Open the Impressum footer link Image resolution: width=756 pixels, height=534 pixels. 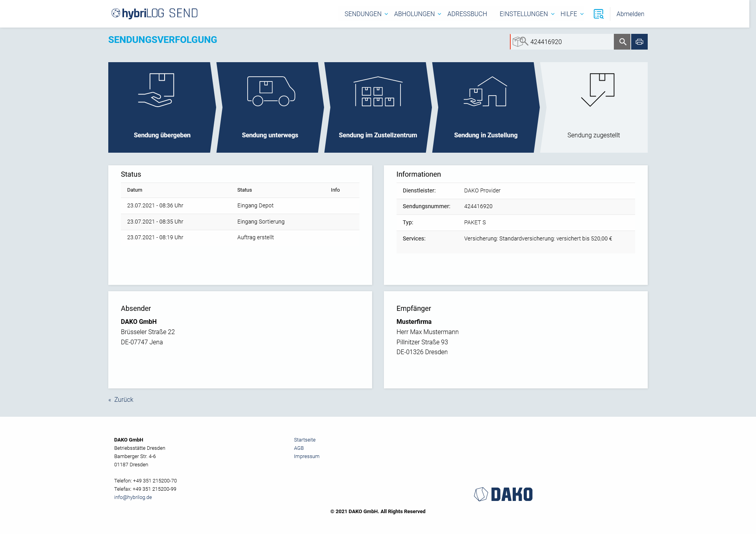tap(307, 456)
